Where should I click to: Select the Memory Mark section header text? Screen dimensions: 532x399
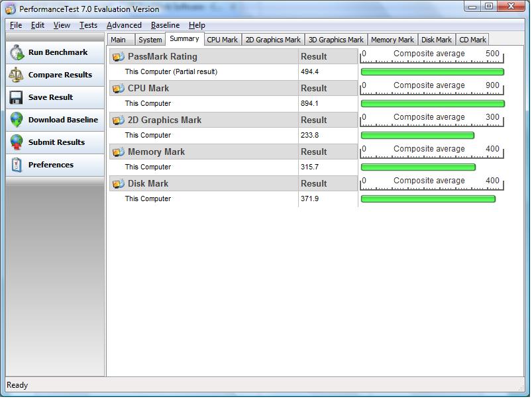(x=156, y=152)
